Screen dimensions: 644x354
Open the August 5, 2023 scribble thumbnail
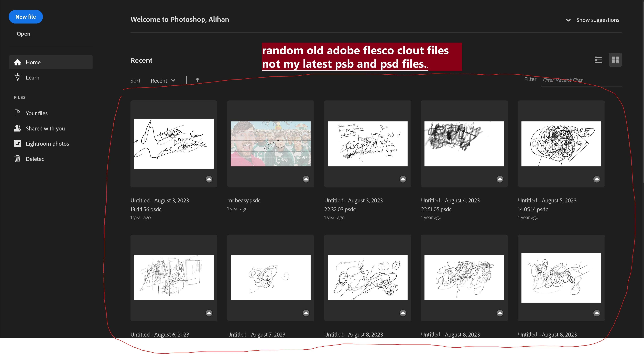561,144
